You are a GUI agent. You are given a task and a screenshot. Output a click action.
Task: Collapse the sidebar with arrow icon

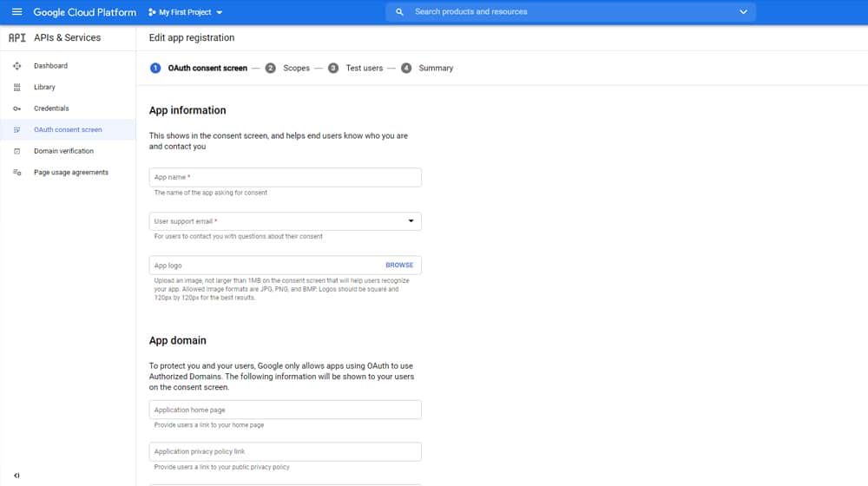16,475
